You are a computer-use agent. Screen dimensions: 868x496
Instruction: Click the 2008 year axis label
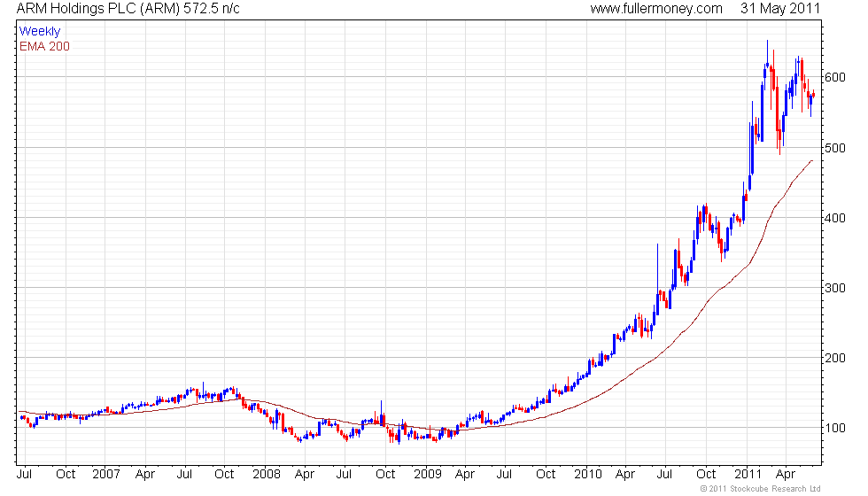tap(267, 475)
